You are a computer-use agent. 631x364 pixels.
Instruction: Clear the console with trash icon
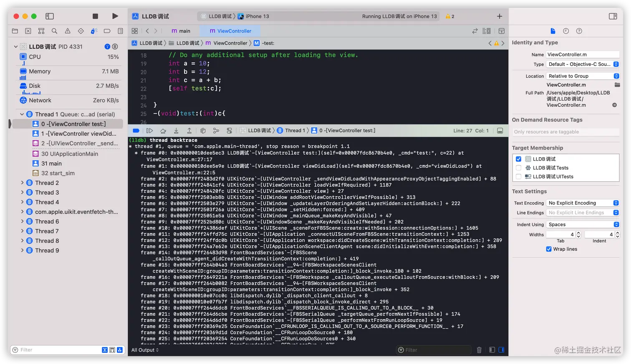479,350
